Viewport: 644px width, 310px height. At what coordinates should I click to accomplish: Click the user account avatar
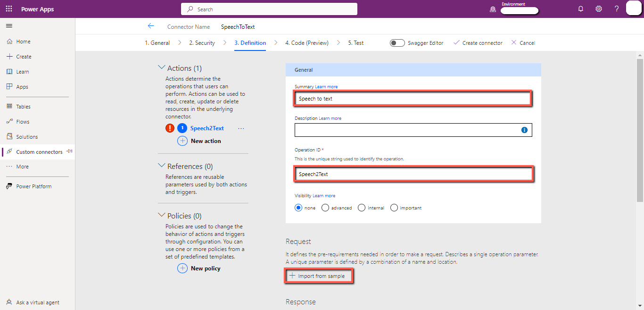(633, 8)
